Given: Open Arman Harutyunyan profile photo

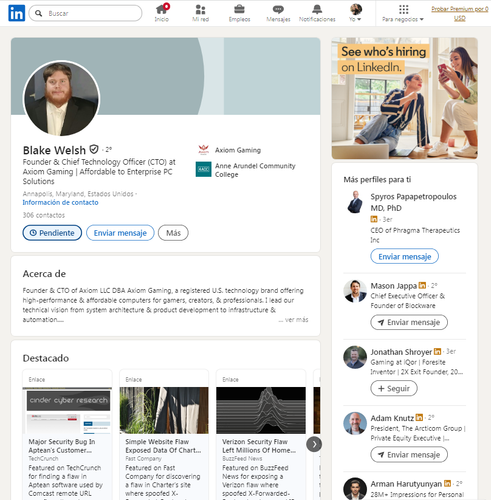Looking at the screenshot, I should pos(355,489).
